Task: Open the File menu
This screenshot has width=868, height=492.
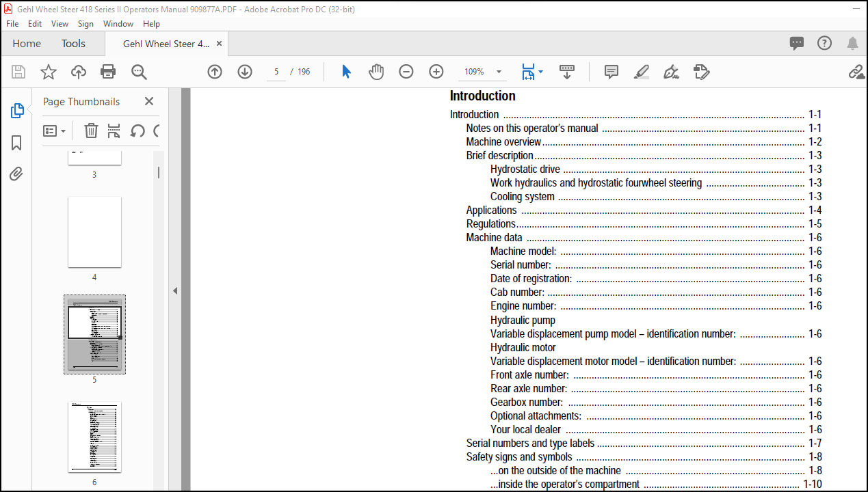Action: point(12,23)
